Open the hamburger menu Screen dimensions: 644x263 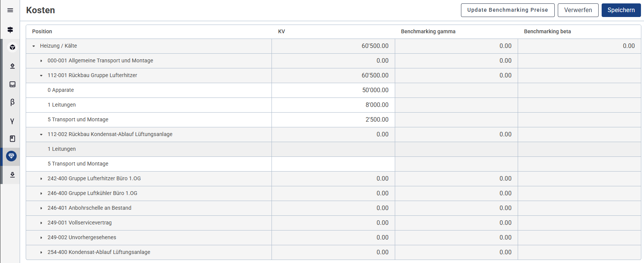[10, 10]
